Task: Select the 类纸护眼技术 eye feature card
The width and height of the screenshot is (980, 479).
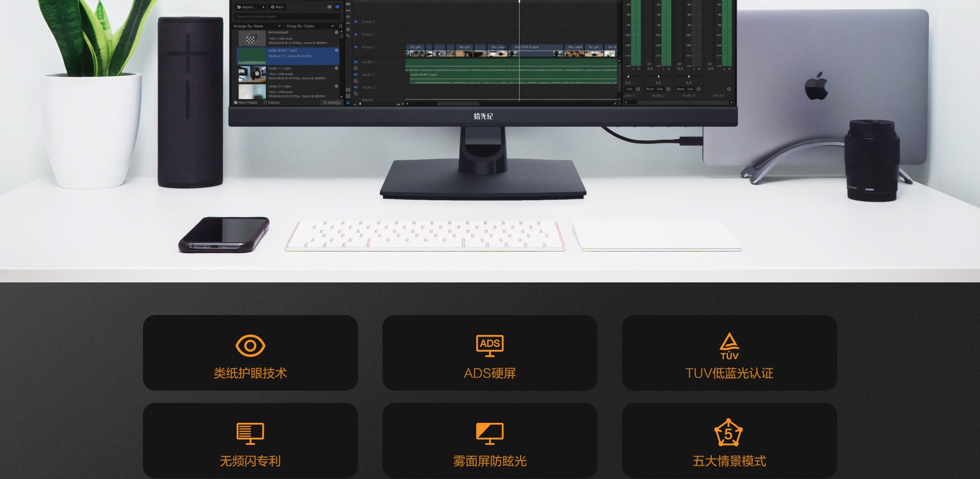Action: (250, 353)
